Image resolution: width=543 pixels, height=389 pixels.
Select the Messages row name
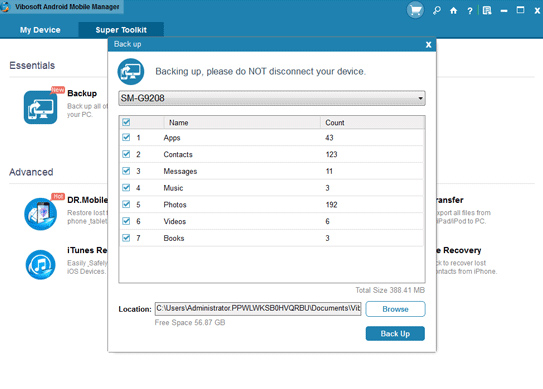pyautogui.click(x=180, y=171)
